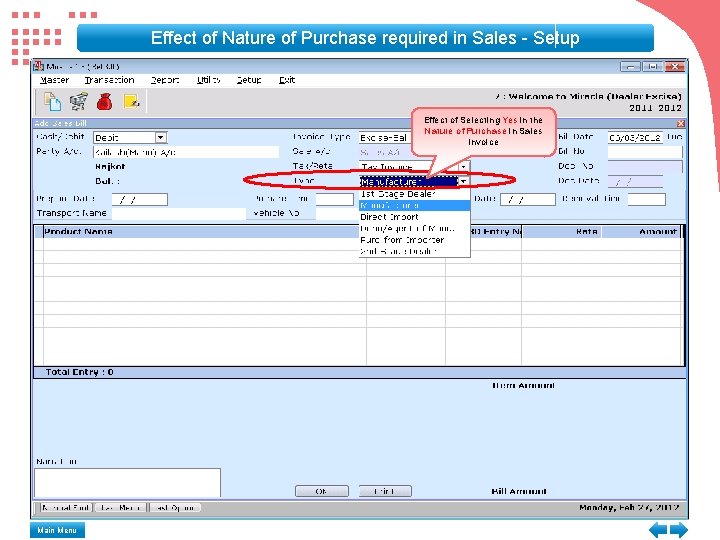Image resolution: width=720 pixels, height=540 pixels.
Task: Open the Report menu
Action: click(x=165, y=80)
